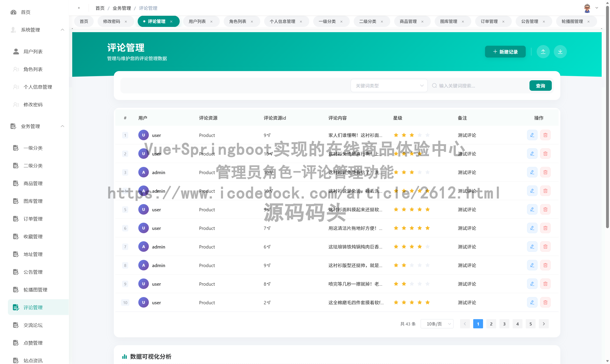Open the 10条/页 page size dropdown

point(437,324)
